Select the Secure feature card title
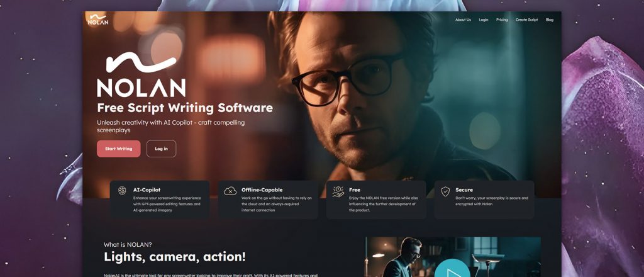This screenshot has width=644, height=277. [464, 190]
